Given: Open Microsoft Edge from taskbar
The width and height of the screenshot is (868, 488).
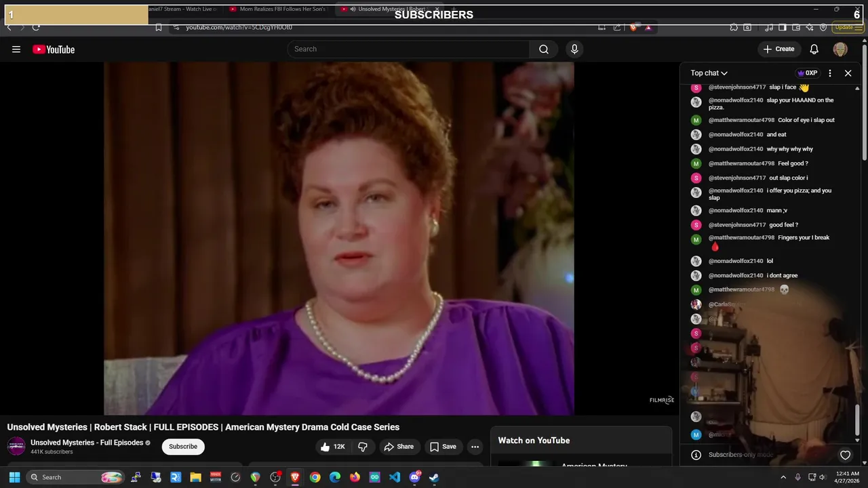Looking at the screenshot, I should coord(335,477).
